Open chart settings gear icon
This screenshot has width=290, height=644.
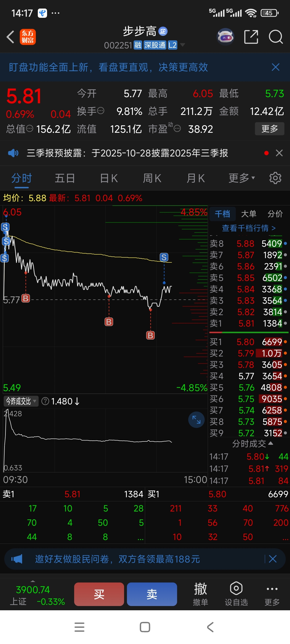[275, 178]
